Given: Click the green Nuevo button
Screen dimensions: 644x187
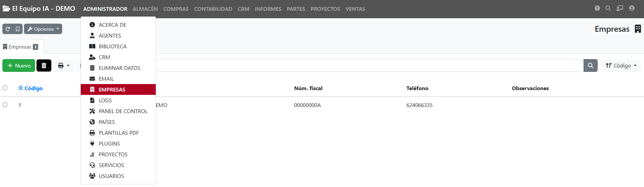Looking at the screenshot, I should coord(19,65).
